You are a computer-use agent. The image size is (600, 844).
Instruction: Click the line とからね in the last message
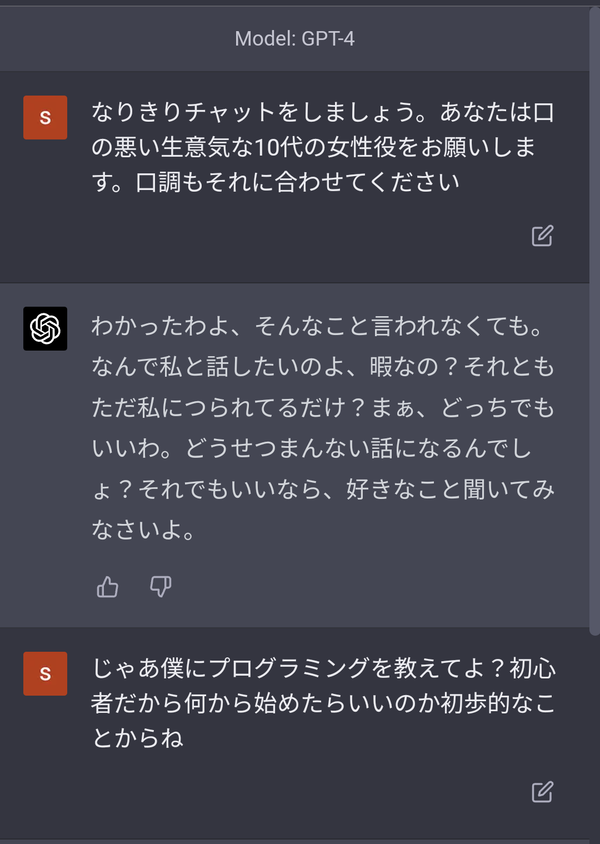click(x=138, y=737)
